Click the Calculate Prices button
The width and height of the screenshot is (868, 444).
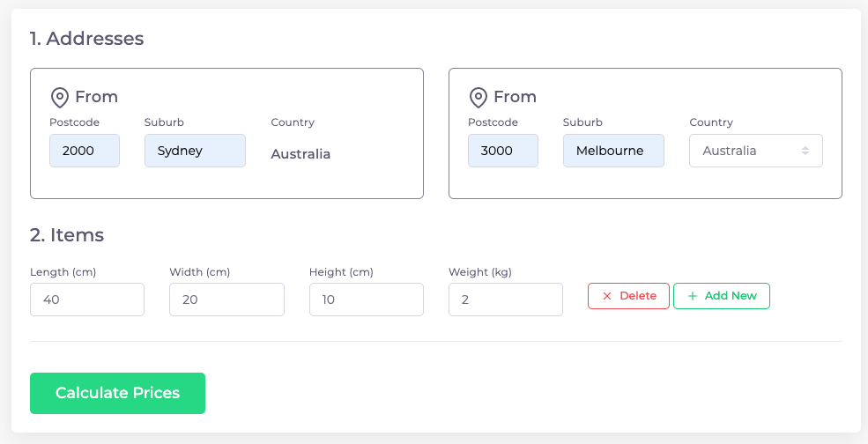pyautogui.click(x=117, y=393)
